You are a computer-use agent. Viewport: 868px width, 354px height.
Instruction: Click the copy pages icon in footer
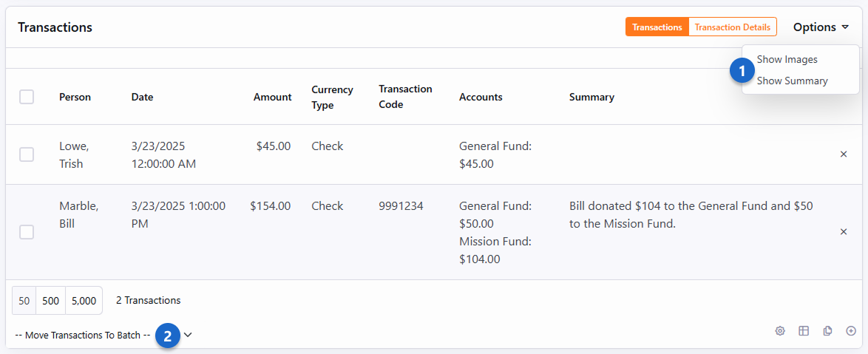click(x=827, y=331)
